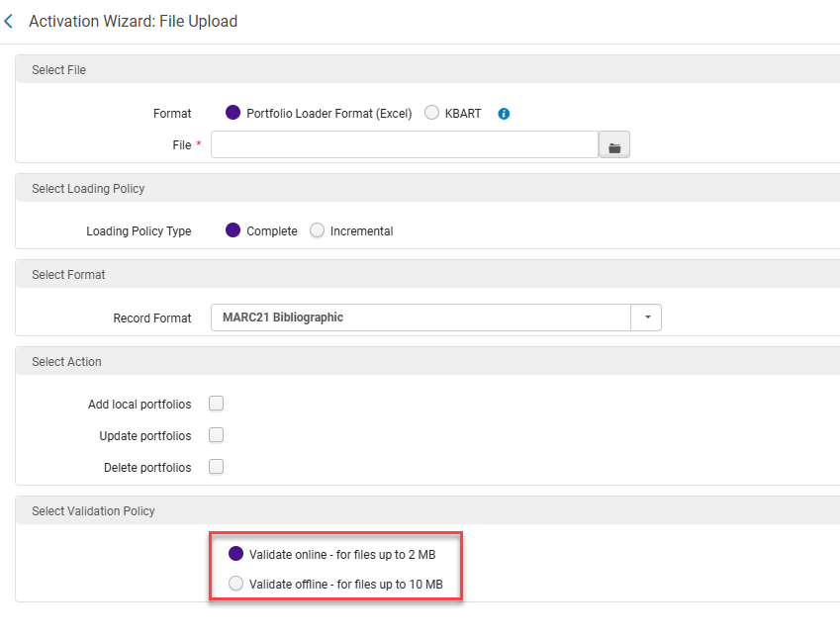This screenshot has width=840, height=637.
Task: Select Validate online for files up to 2 MB
Action: click(x=235, y=554)
